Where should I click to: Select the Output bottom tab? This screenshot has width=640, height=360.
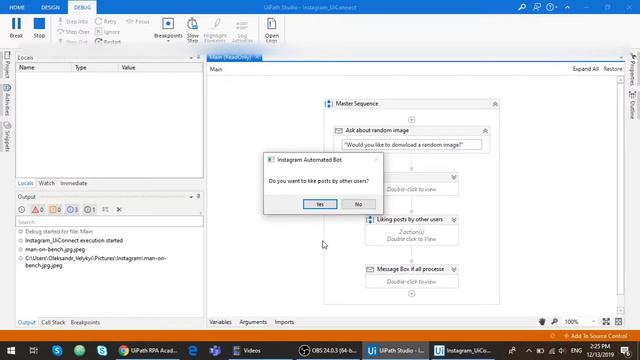[x=27, y=322]
